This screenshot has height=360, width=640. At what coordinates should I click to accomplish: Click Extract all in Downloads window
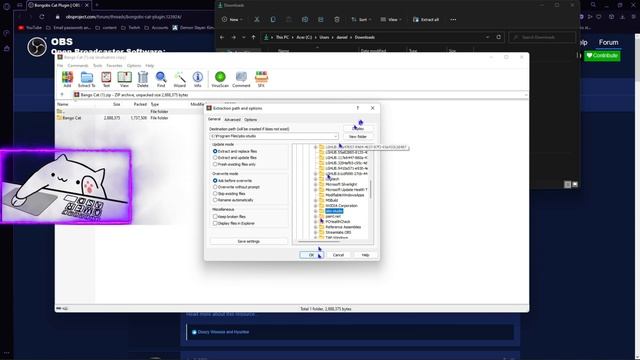426,20
